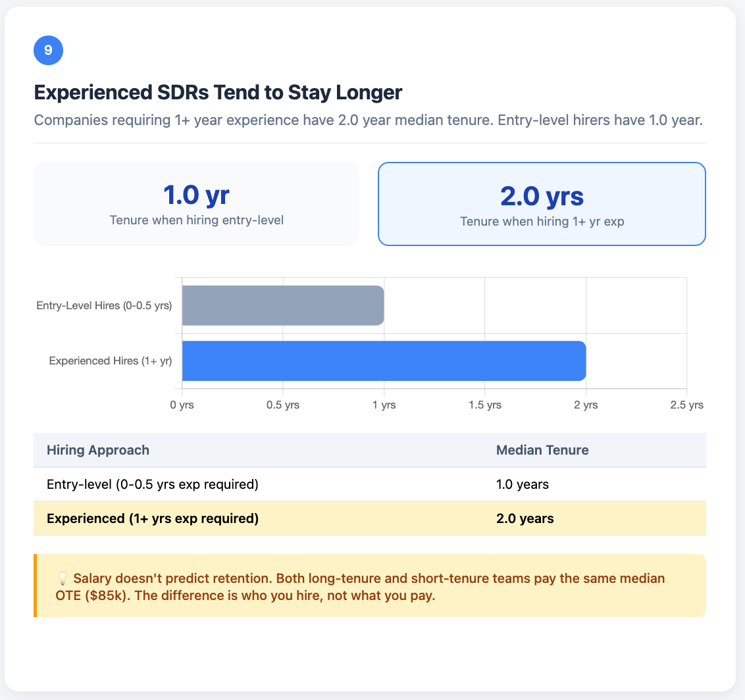Image resolution: width=745 pixels, height=700 pixels.
Task: Select the 1.0 yr entry-level stat card
Action: [x=196, y=204]
